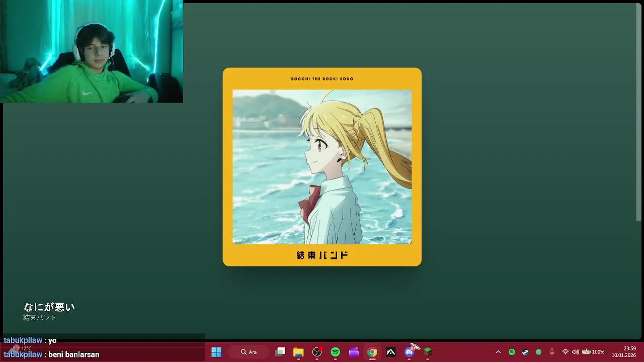Screen dimensions: 644x362
Task: Click the song title なにが悪い
Action: pyautogui.click(x=49, y=307)
